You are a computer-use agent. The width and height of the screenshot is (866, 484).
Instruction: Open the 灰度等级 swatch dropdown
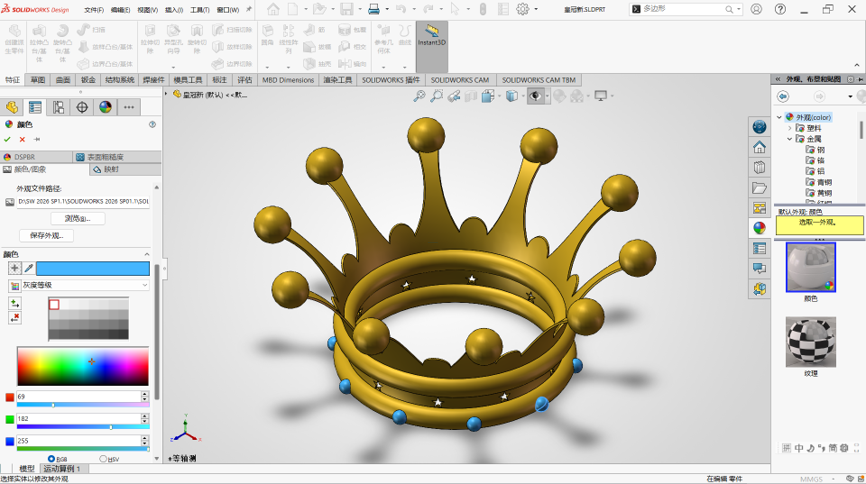(145, 285)
